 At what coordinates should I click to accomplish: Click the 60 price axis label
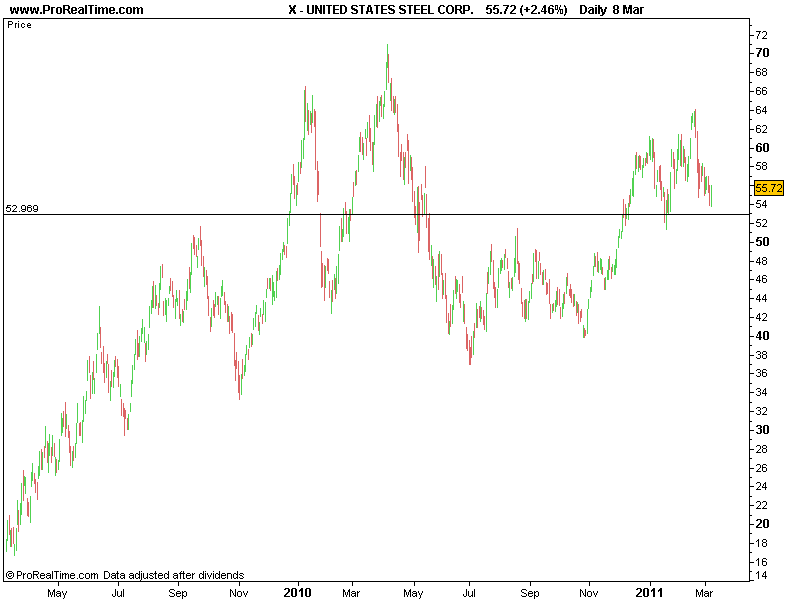[762, 147]
